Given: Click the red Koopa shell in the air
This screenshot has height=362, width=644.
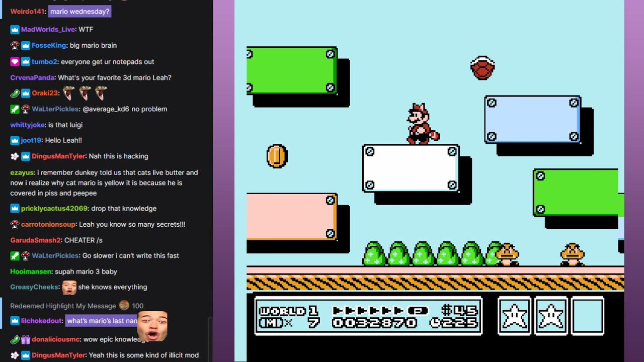Looking at the screenshot, I should [x=482, y=68].
